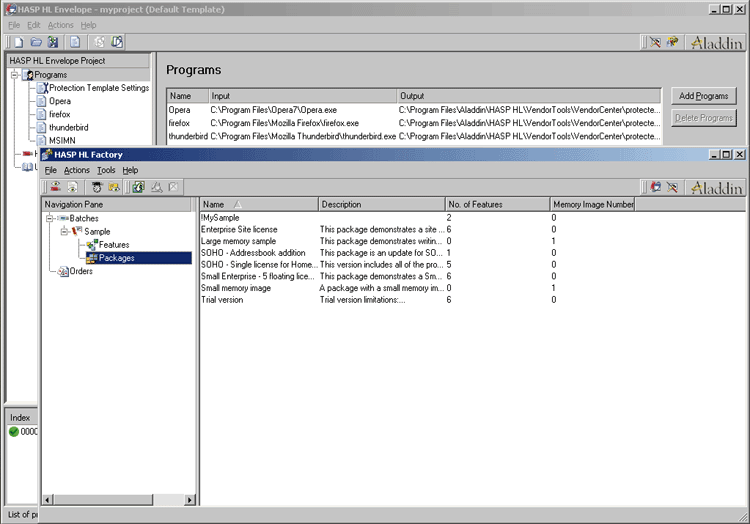Click Navigation Pane horizontal scrollbar thumb

(x=103, y=500)
